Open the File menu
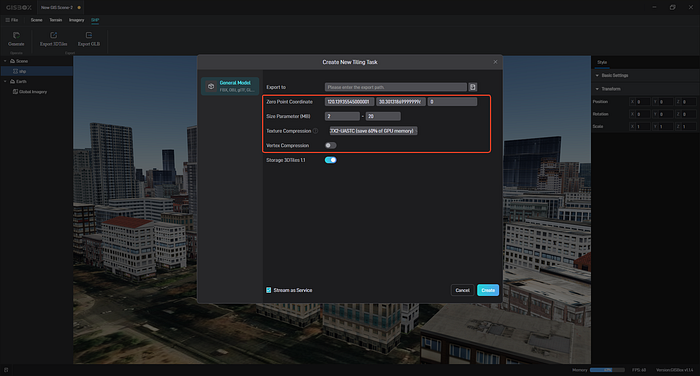Image resolution: width=700 pixels, height=376 pixels. coord(12,20)
